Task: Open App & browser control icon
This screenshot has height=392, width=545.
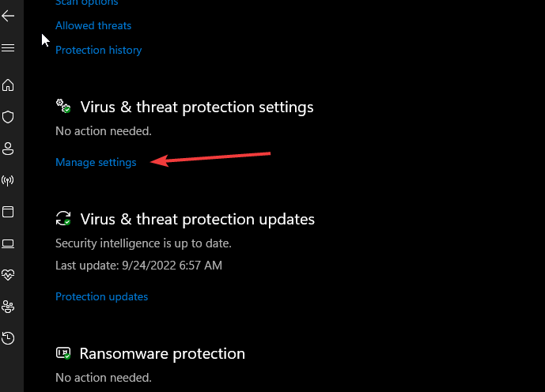Action: (8, 212)
